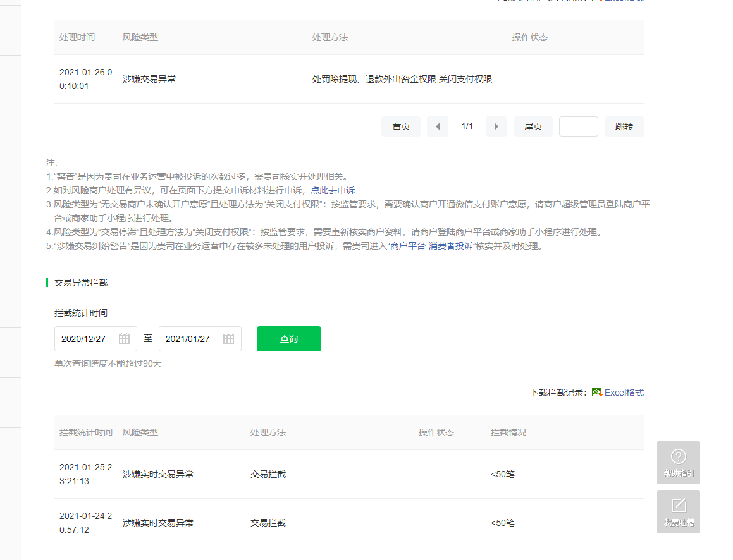This screenshot has height=560, width=733.
Task: Focus the page number jump input
Action: click(x=578, y=126)
